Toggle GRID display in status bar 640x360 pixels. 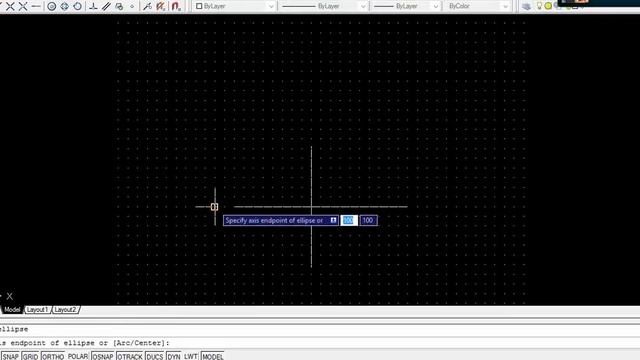click(x=30, y=356)
